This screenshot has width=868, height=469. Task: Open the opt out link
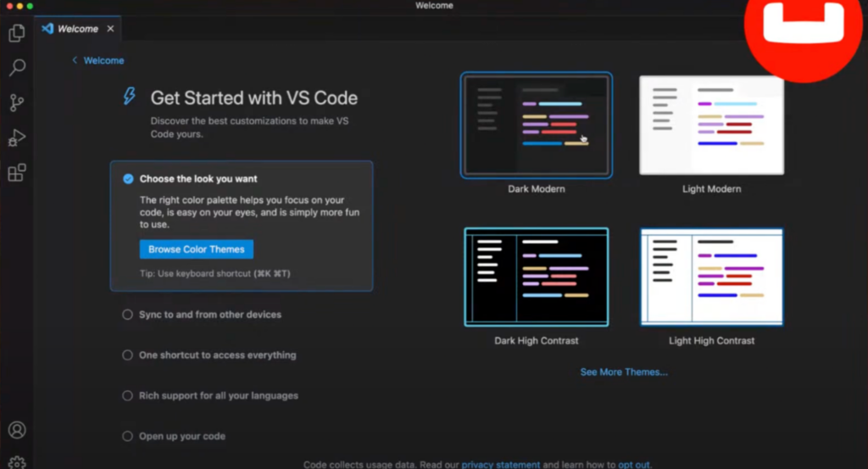[633, 465]
